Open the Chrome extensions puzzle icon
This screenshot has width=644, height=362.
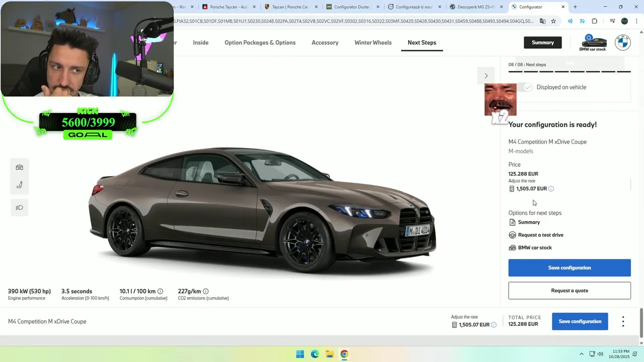tap(595, 21)
